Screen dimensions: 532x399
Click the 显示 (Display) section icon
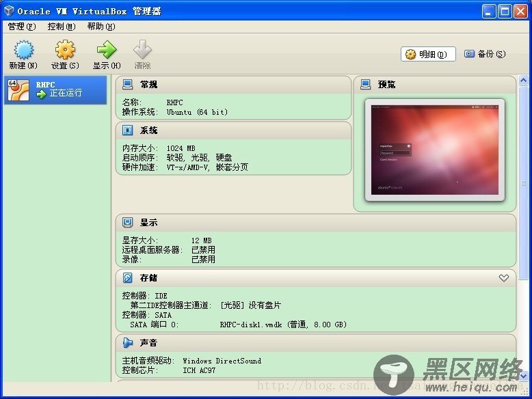(128, 222)
